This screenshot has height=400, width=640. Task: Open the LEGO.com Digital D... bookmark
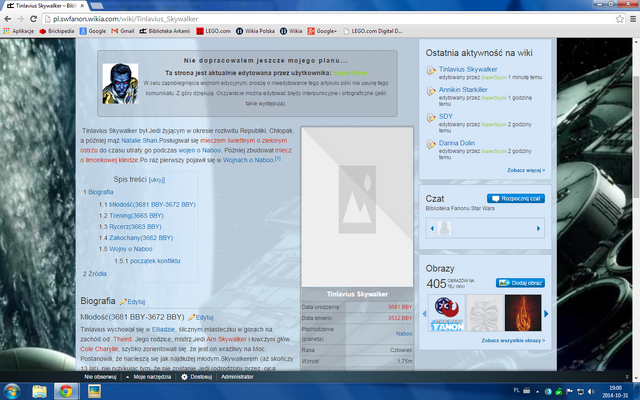coord(373,31)
